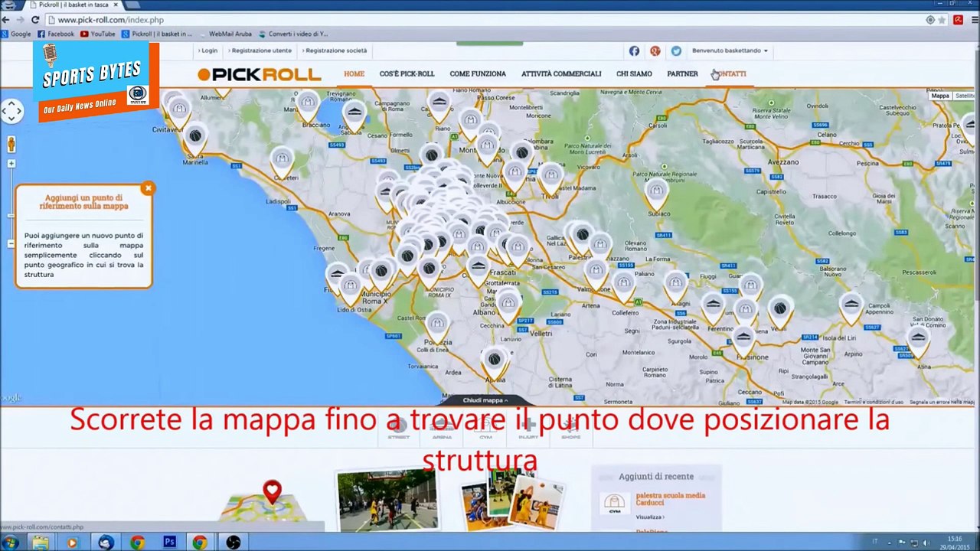The height and width of the screenshot is (551, 980).
Task: Open the street basketball court photo thumbnail
Action: tap(387, 500)
